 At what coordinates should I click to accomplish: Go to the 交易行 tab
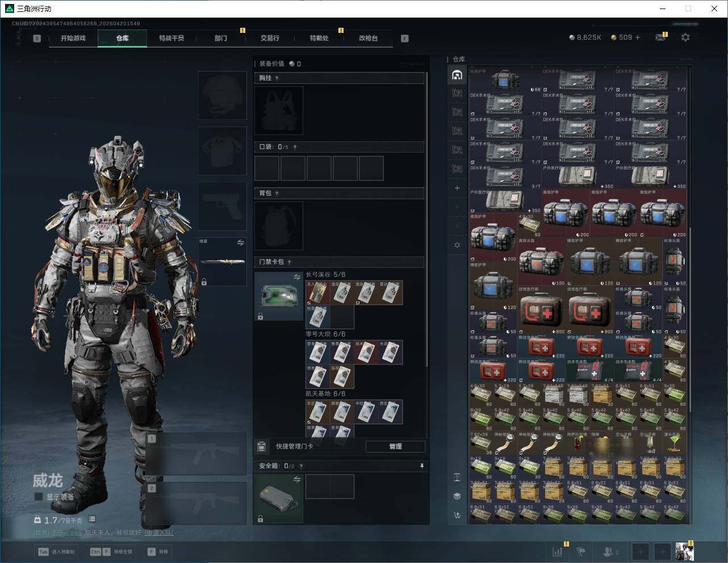point(270,38)
